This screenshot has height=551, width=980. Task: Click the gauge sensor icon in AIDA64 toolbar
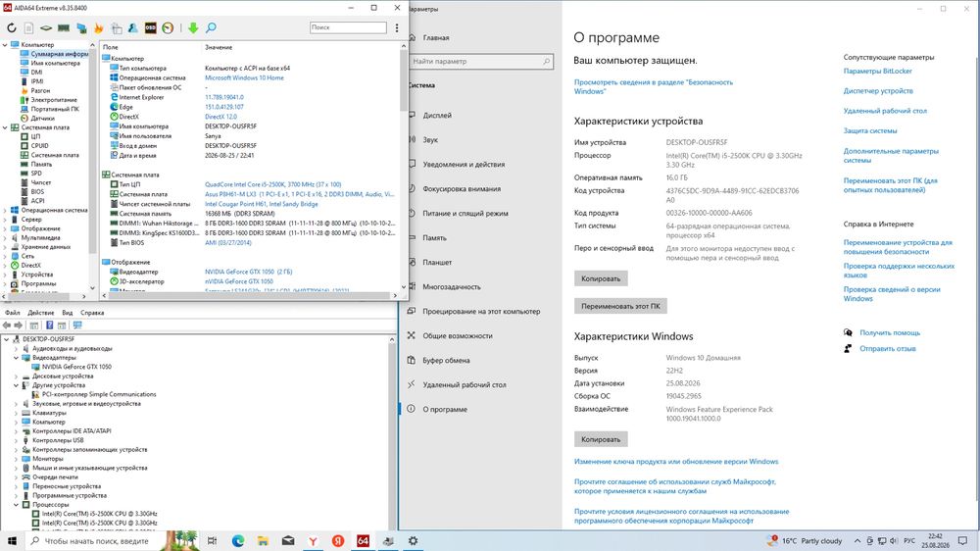[168, 27]
